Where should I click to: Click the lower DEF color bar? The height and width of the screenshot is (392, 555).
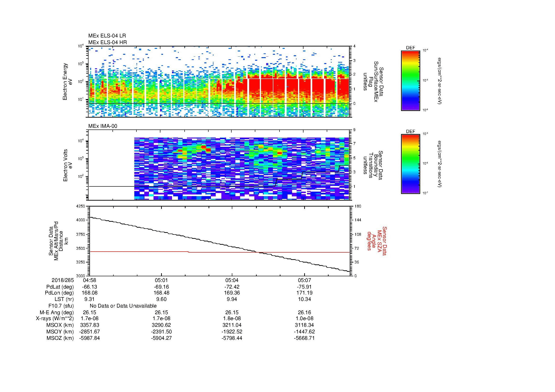point(410,164)
